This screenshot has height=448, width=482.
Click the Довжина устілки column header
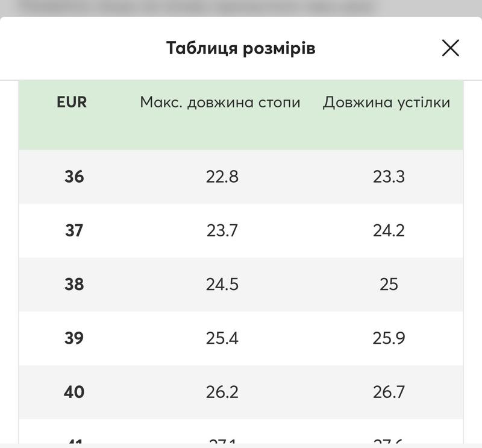point(386,102)
